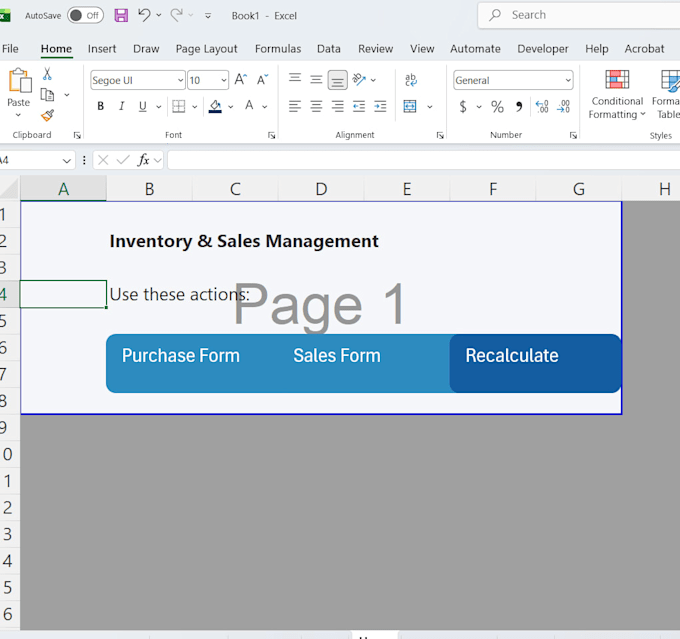Toggle Italic formatting

click(122, 106)
